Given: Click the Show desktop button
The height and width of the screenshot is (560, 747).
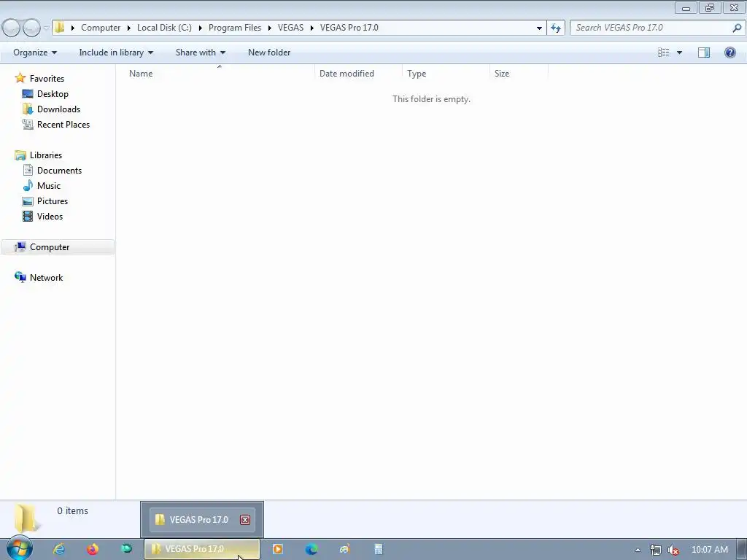Looking at the screenshot, I should pos(742,550).
